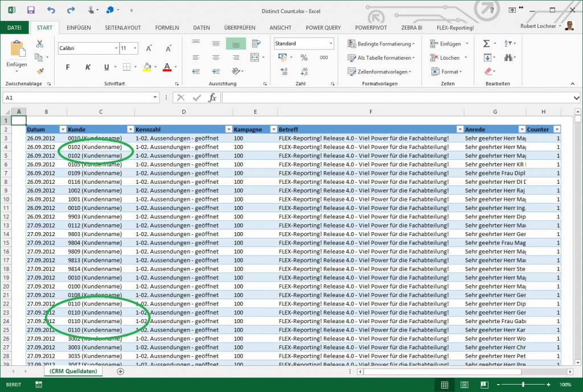The image size is (583, 392).
Task: Undo the last action
Action: tap(51, 10)
